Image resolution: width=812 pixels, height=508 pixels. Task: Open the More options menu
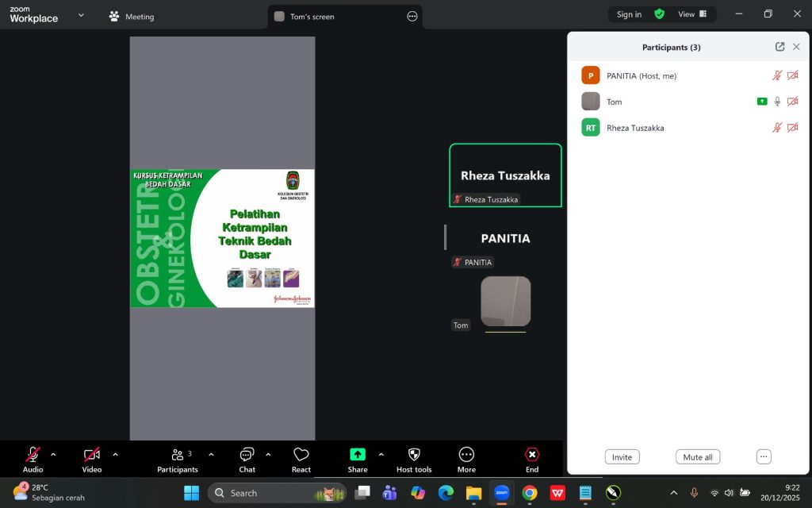coord(466,455)
